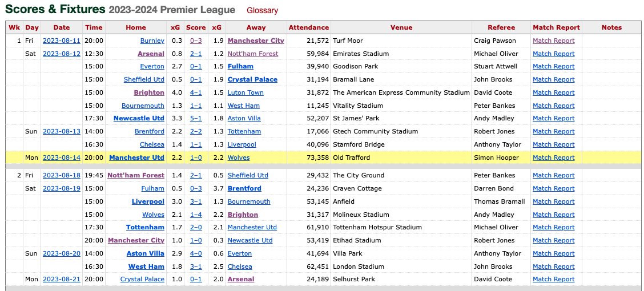The image size is (644, 291).
Task: Open Arsenal away link at Crystal Palace
Action: coord(241,279)
